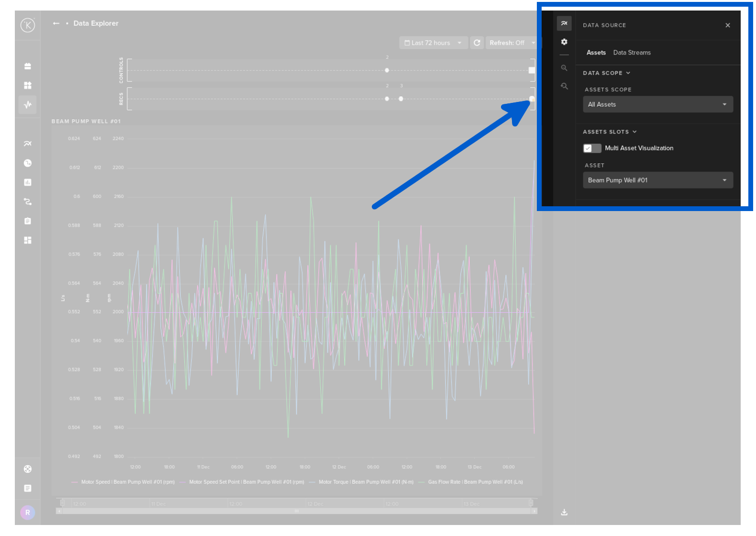Viewport: 756px width, 536px height.
Task: Open the All Assets scope dropdown
Action: pyautogui.click(x=657, y=104)
